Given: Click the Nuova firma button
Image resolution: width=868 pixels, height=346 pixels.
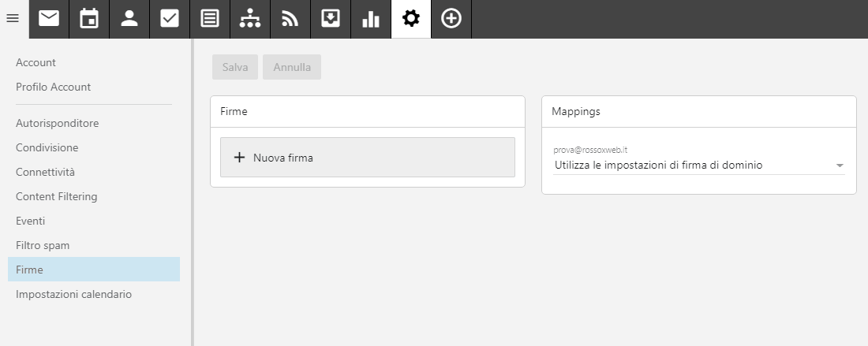Looking at the screenshot, I should click(368, 158).
